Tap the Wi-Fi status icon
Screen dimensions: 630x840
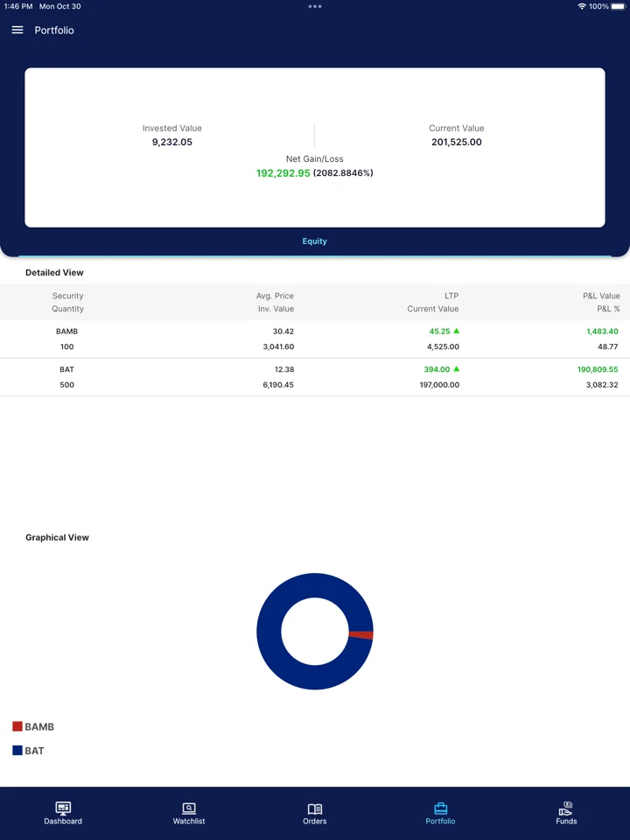point(582,6)
